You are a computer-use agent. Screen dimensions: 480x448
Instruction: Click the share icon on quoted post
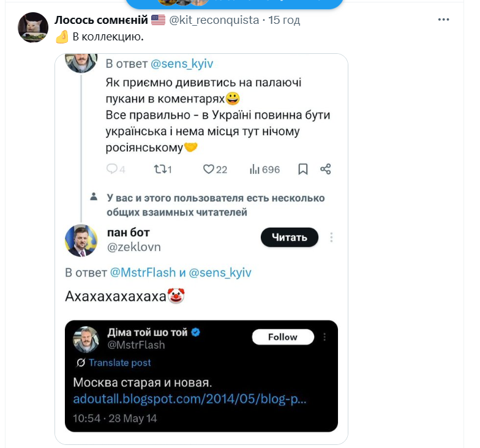pos(326,169)
